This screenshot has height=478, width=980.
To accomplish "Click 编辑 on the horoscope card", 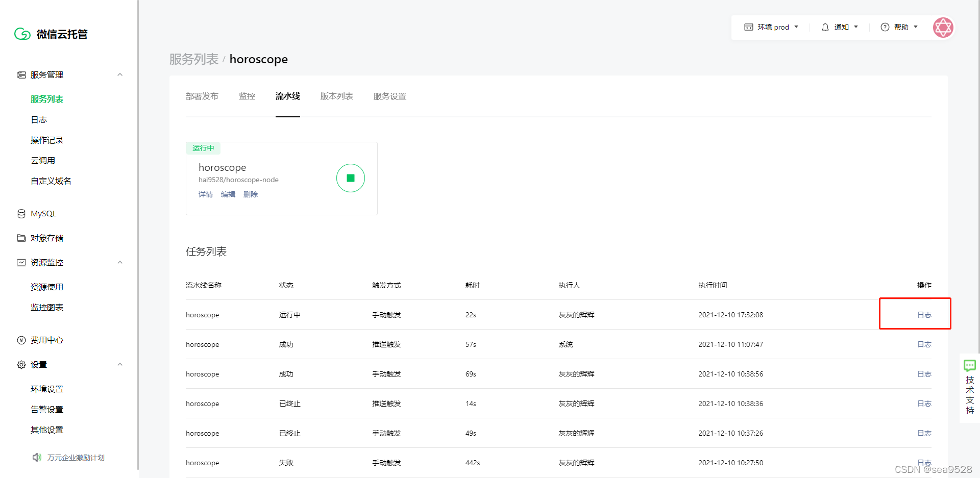I will [x=228, y=194].
